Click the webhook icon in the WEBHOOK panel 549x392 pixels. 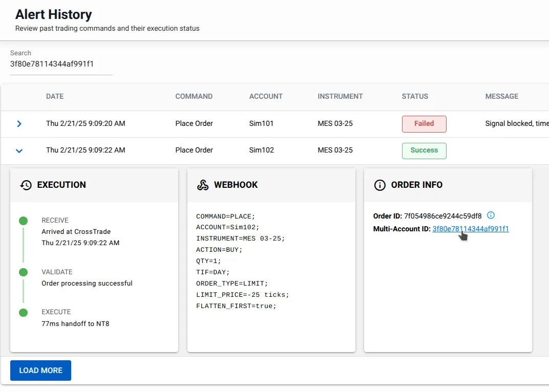203,185
